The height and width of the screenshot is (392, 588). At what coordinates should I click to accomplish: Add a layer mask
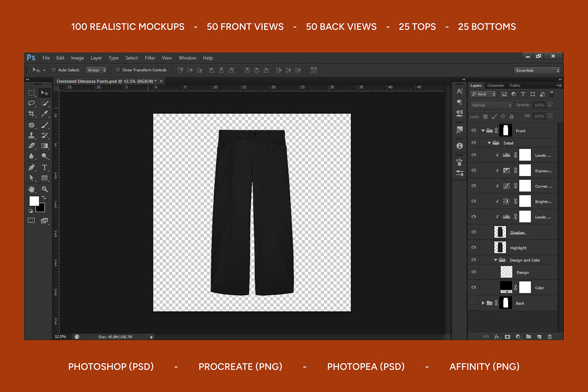tap(508, 337)
